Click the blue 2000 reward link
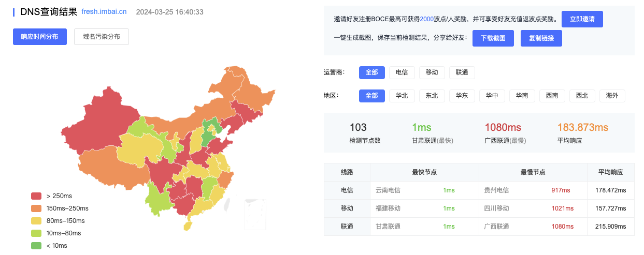 coord(426,19)
